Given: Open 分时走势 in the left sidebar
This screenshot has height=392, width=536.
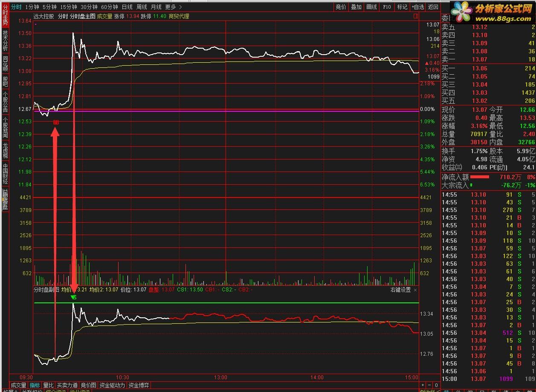Looking at the screenshot, I should [5, 16].
